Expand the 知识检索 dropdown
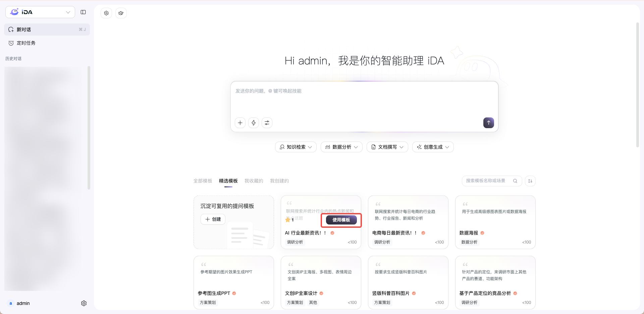 pyautogui.click(x=296, y=147)
